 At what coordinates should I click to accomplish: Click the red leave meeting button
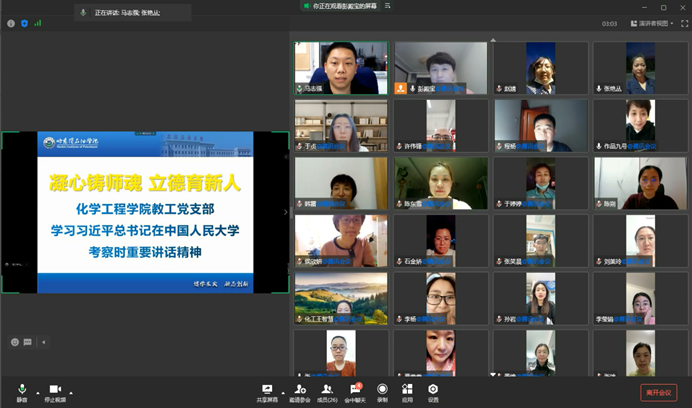click(658, 393)
